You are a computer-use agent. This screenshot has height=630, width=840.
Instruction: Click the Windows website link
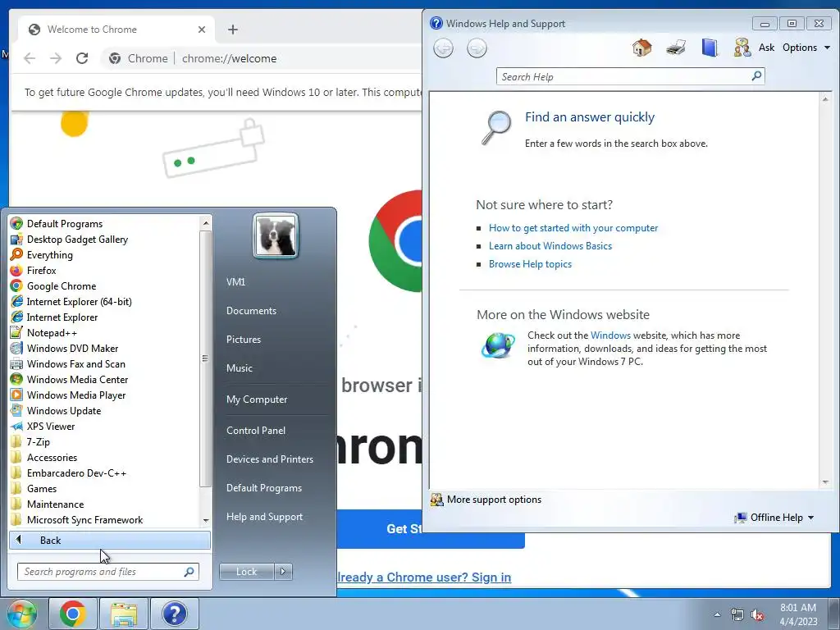coord(610,336)
